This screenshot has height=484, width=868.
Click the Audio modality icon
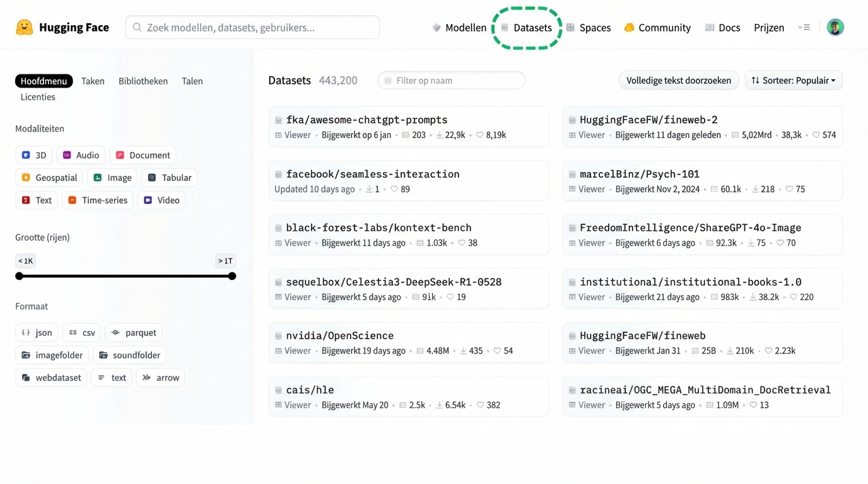pyautogui.click(x=67, y=155)
